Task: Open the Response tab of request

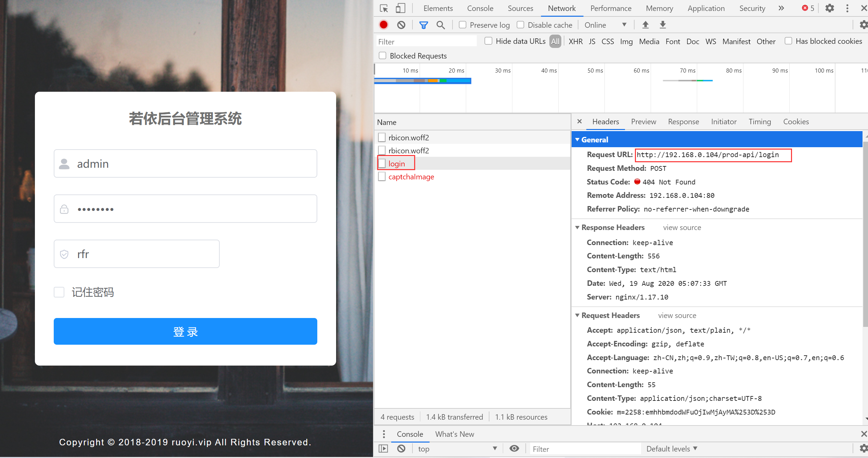Action: (683, 122)
